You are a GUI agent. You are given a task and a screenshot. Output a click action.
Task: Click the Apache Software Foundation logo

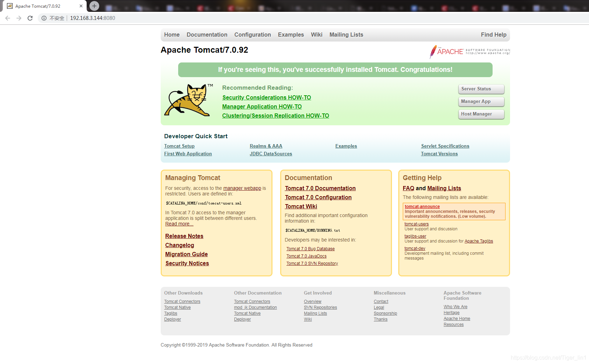tap(470, 52)
